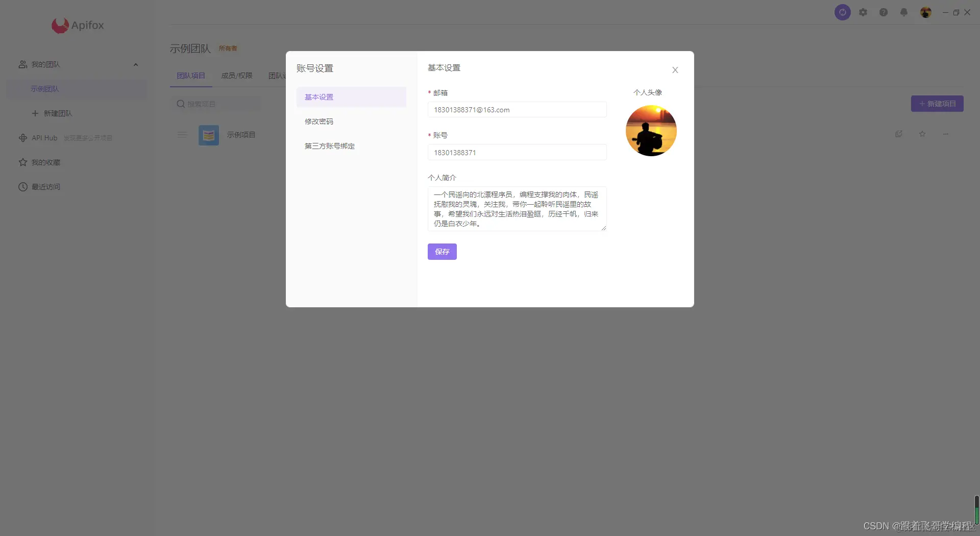
Task: Switch to 成员/权限 tab
Action: tap(237, 76)
